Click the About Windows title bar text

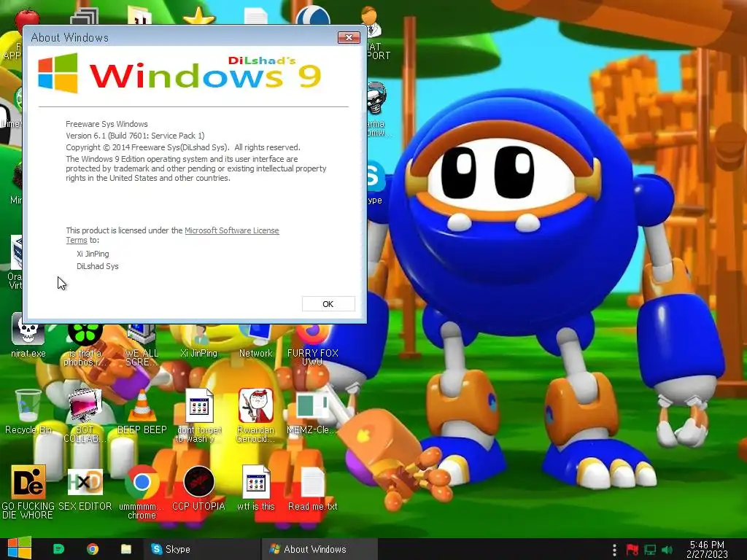click(69, 38)
